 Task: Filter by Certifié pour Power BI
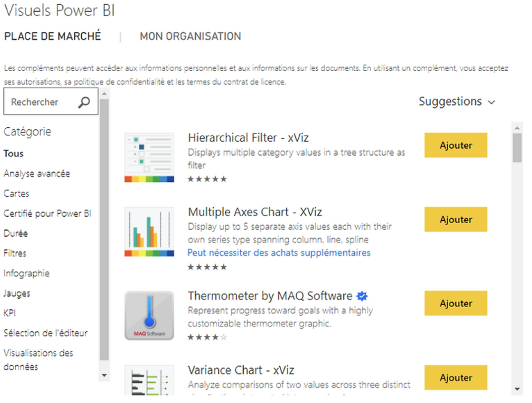(47, 213)
